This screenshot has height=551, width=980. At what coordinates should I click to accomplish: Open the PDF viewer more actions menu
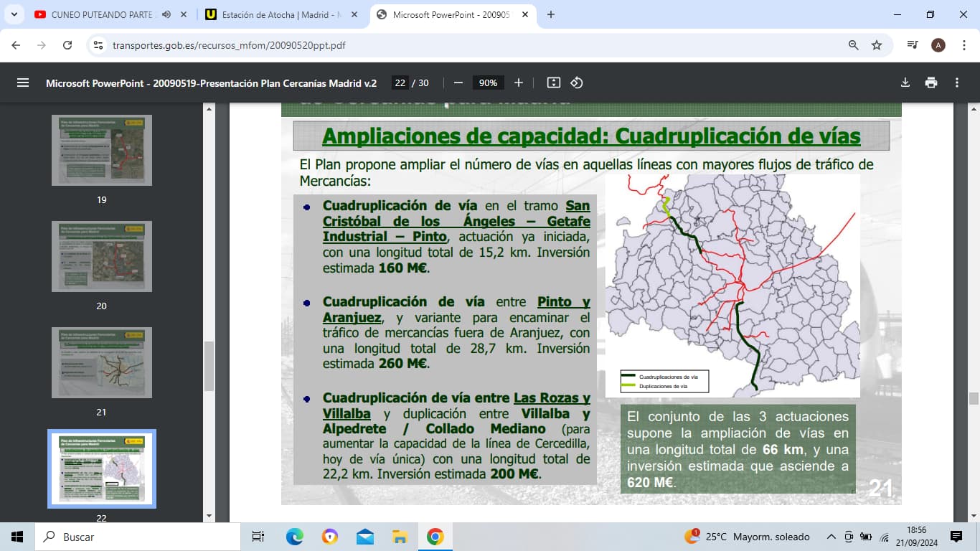pos(957,83)
